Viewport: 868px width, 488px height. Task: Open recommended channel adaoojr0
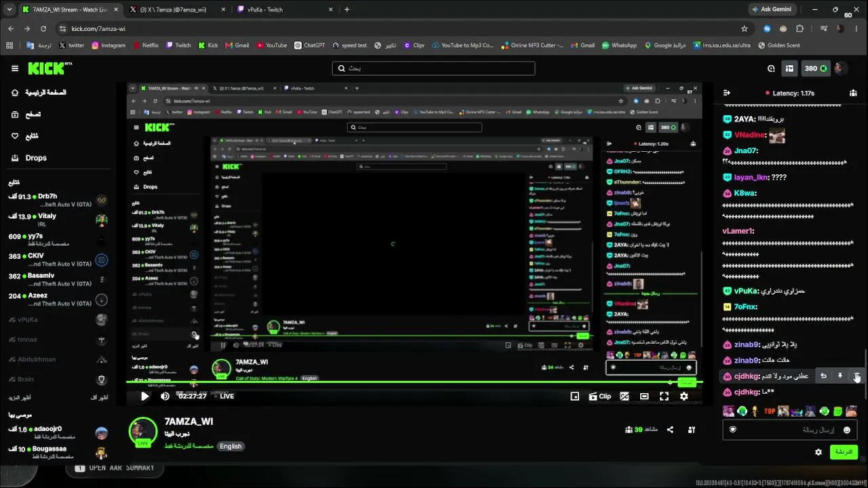tap(58, 432)
